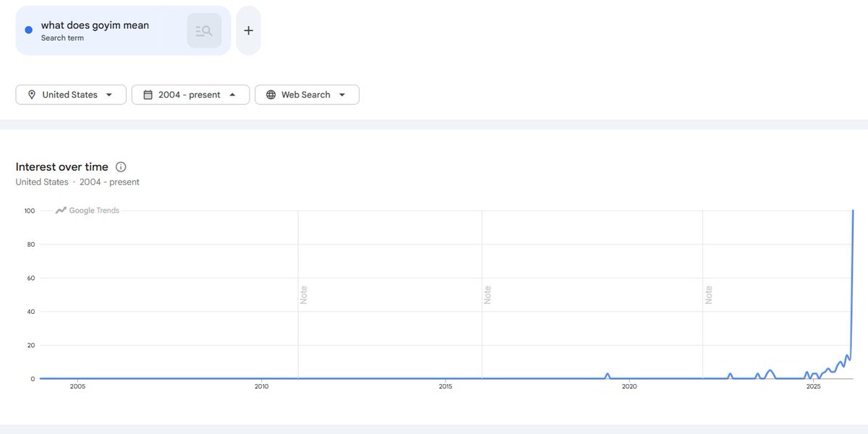
Task: Click the Note marker near 2022
Action: [708, 295]
